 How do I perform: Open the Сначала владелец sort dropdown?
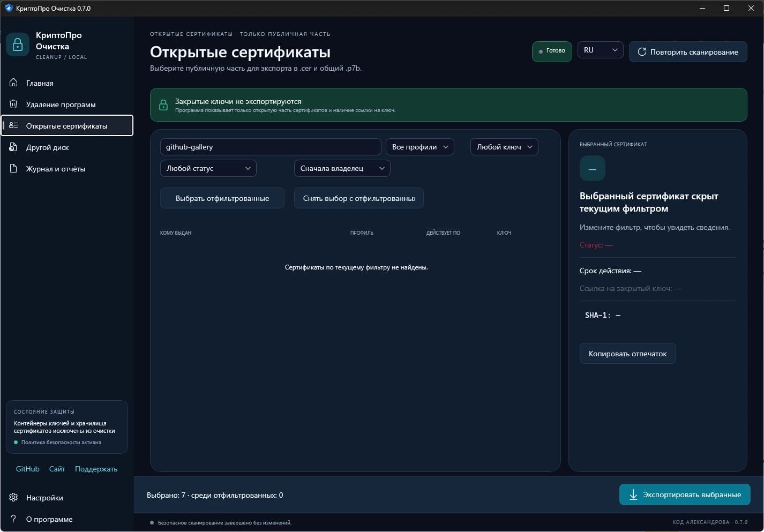(342, 168)
